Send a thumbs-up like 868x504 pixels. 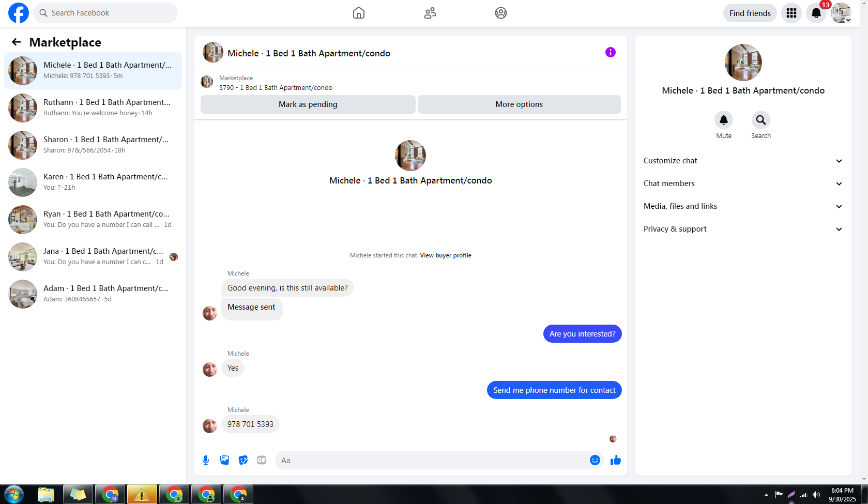click(x=615, y=460)
